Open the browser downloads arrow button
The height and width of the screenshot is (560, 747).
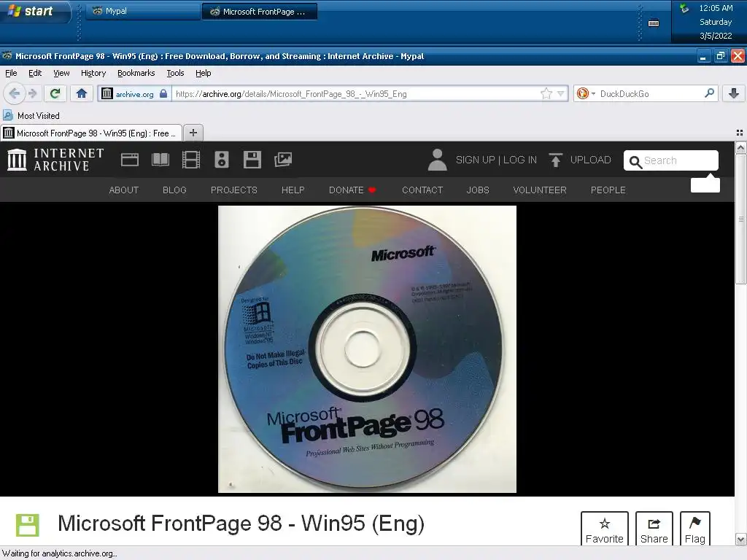(x=734, y=93)
